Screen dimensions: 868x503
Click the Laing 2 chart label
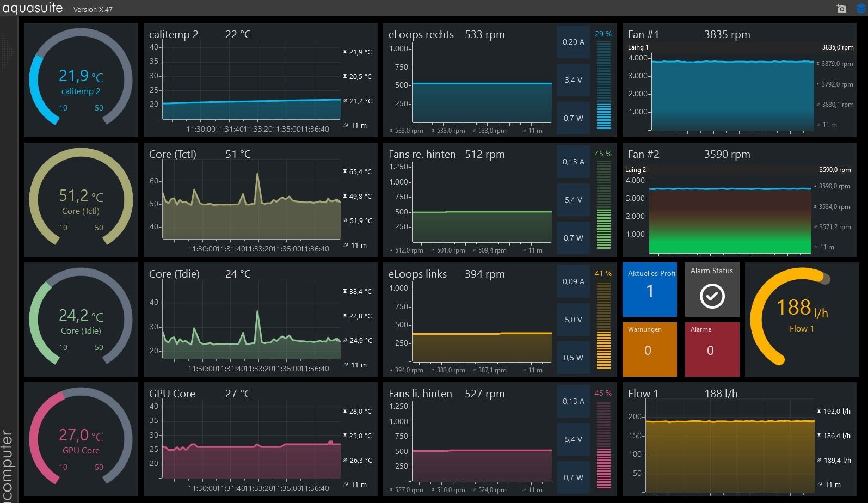(636, 170)
